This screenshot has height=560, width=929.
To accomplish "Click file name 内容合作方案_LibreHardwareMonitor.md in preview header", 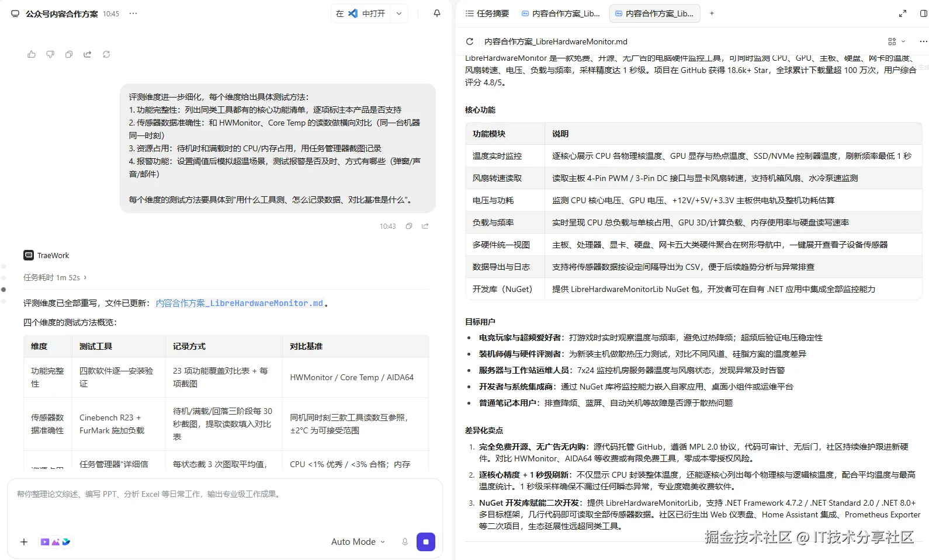I will 556,41.
